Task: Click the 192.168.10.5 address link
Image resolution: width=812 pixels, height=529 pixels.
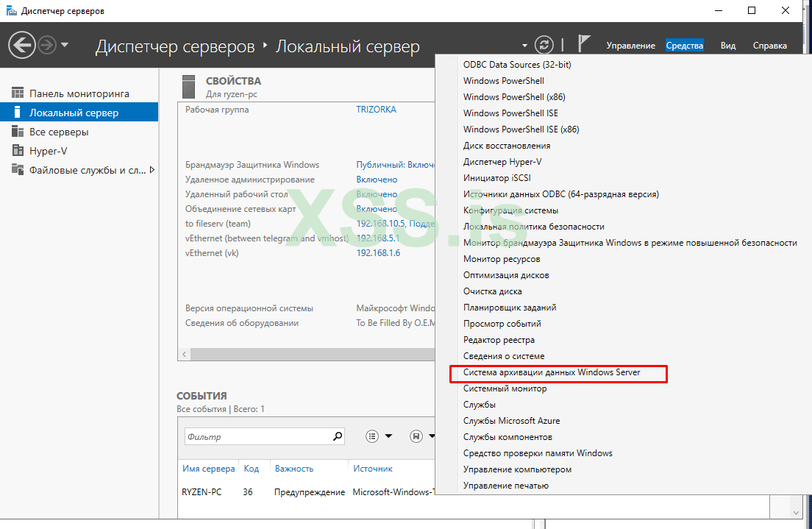Action: click(395, 224)
